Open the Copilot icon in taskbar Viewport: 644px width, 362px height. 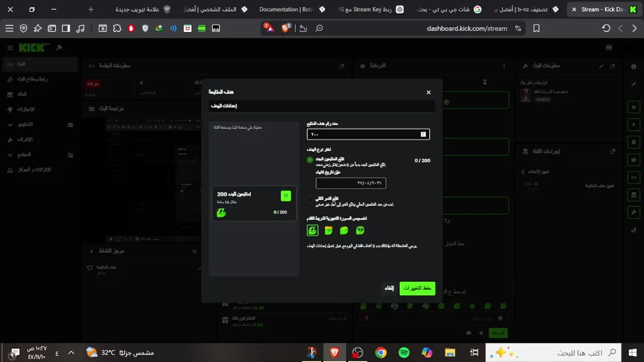427,352
